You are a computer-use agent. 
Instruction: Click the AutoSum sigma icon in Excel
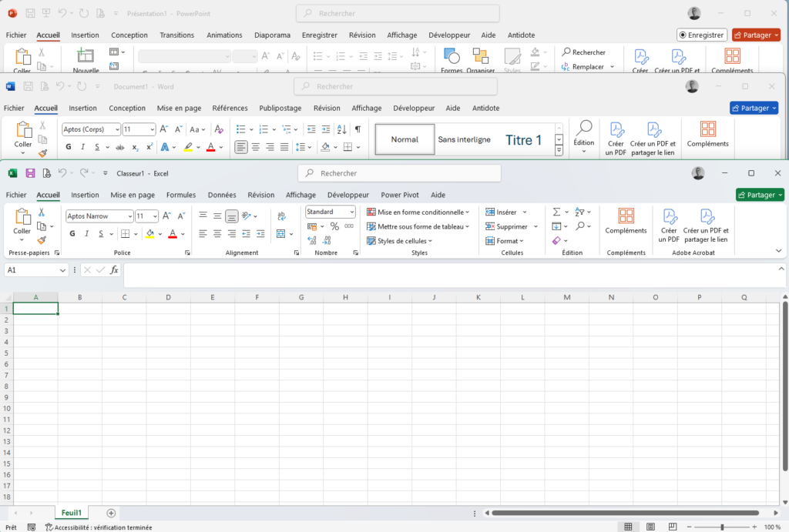[556, 212]
